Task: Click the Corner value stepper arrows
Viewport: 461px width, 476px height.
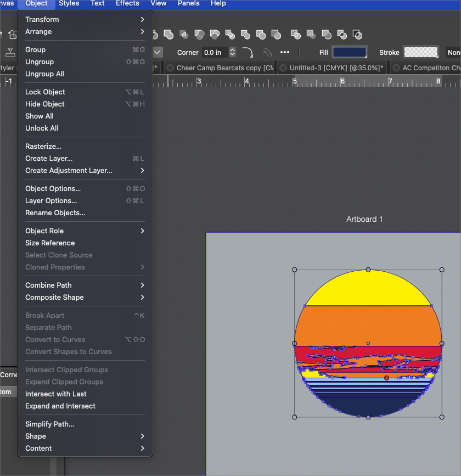Action: (x=232, y=53)
